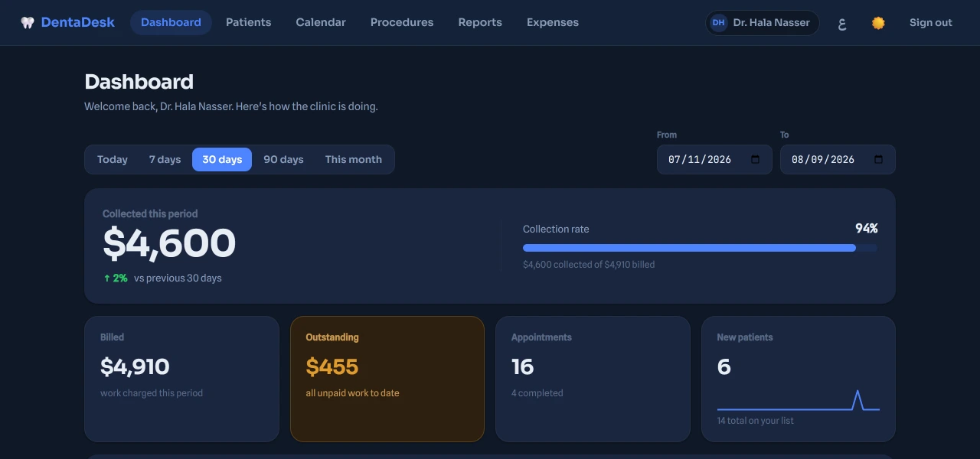Click "work charged this period" caption
The height and width of the screenshot is (459, 980).
click(x=152, y=393)
